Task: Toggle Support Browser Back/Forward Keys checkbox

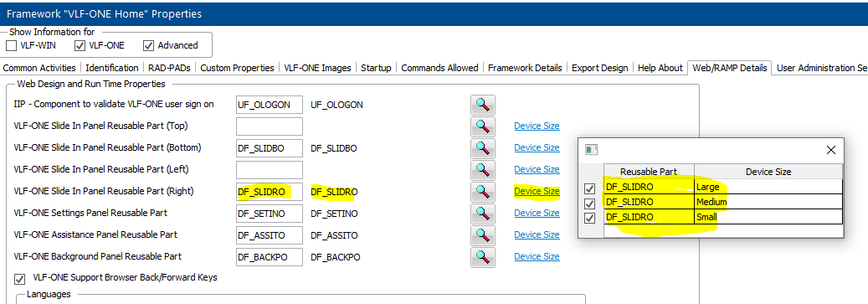Action: click(20, 279)
